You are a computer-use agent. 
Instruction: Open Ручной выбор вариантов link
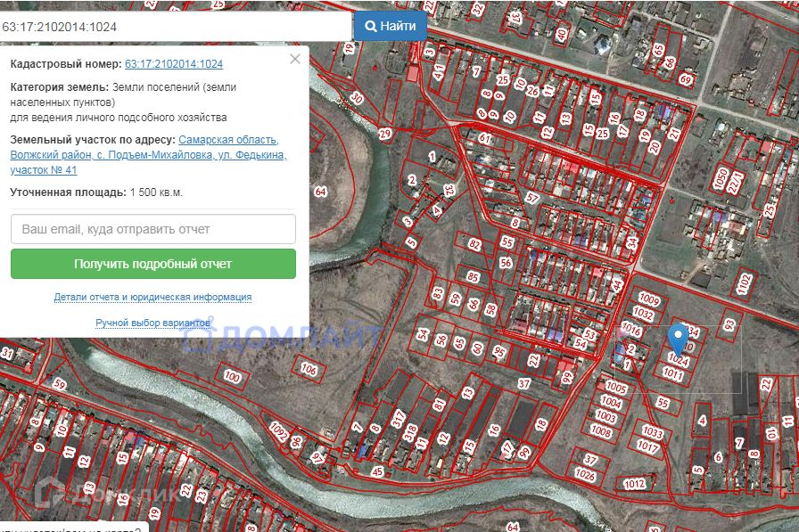pos(152,323)
